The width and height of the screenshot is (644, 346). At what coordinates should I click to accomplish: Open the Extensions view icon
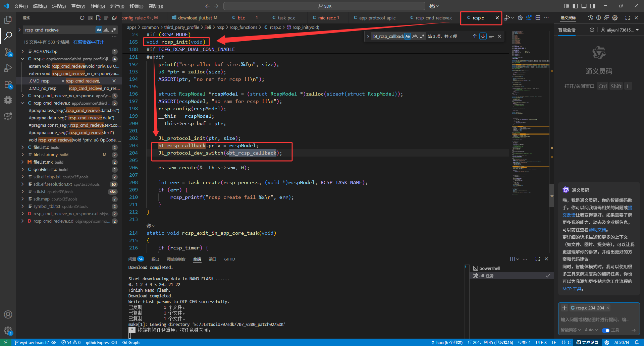pos(8,84)
